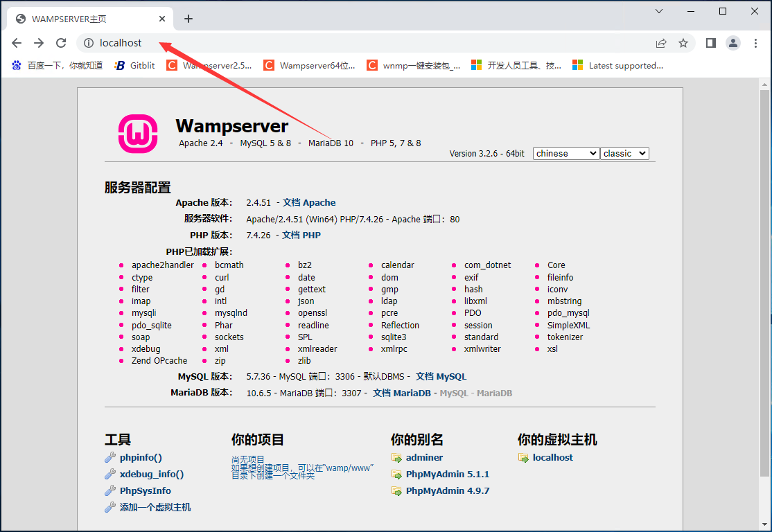772x532 pixels.
Task: Click the folder icon beside localhost virtual host
Action: [523, 457]
